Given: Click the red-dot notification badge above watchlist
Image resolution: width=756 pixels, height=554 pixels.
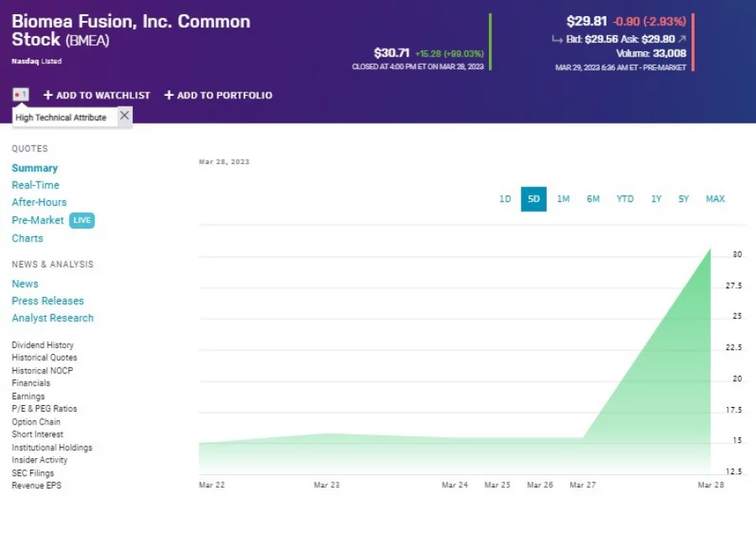Looking at the screenshot, I should (x=20, y=95).
